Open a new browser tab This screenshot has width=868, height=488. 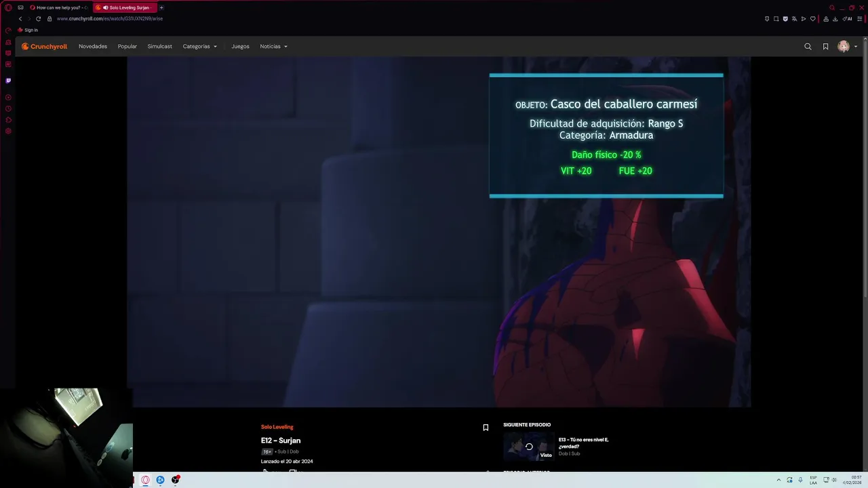point(161,7)
